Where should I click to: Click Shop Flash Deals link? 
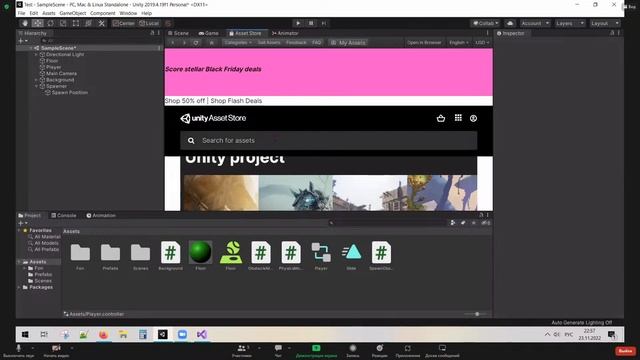coord(236,101)
